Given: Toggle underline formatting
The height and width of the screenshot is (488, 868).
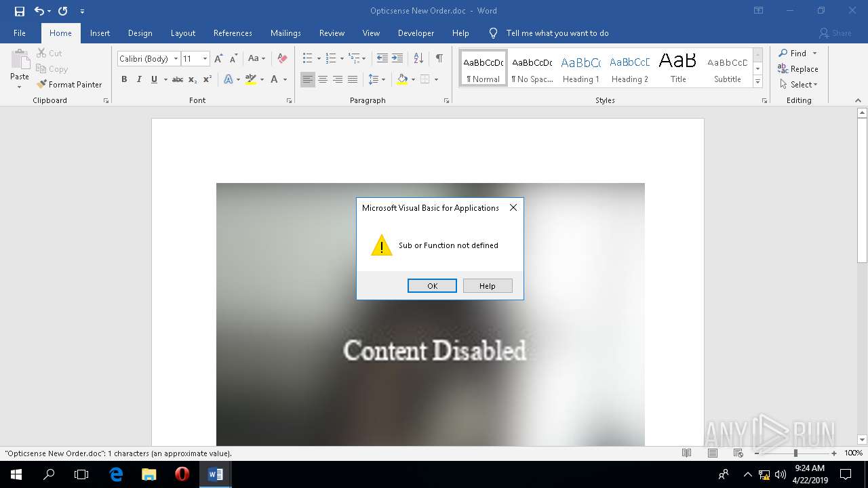Looking at the screenshot, I should coord(154,79).
